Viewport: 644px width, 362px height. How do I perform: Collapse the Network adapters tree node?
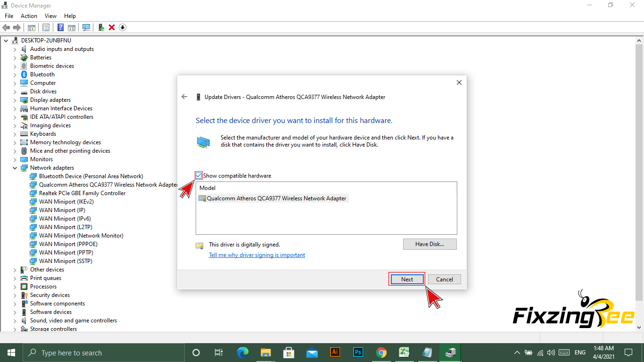click(15, 168)
